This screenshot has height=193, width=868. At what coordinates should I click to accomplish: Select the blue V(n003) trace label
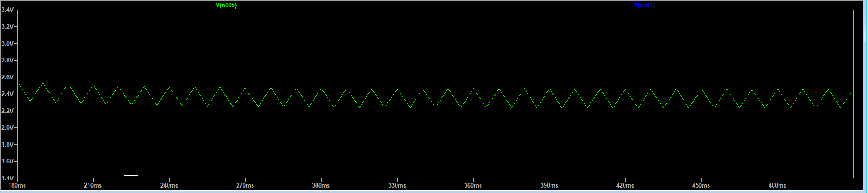coord(644,5)
